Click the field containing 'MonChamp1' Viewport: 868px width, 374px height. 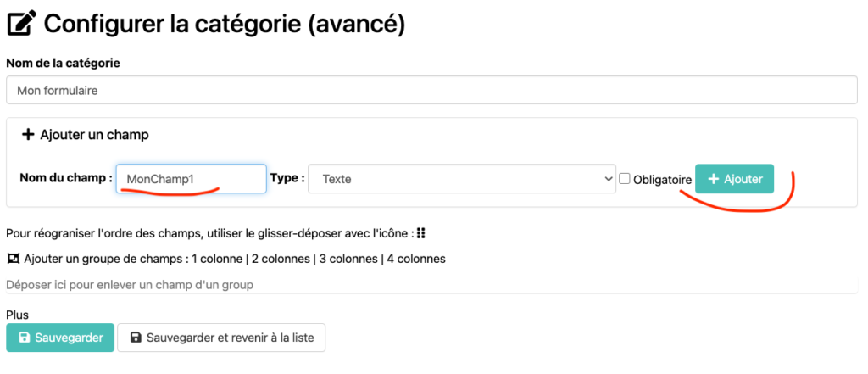point(191,179)
